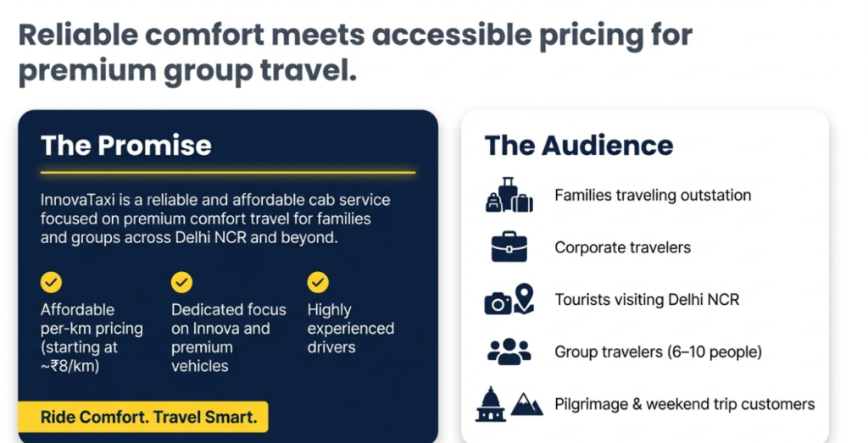Image resolution: width=868 pixels, height=443 pixels.
Task: Click the temple and mountain icon
Action: pos(509,403)
